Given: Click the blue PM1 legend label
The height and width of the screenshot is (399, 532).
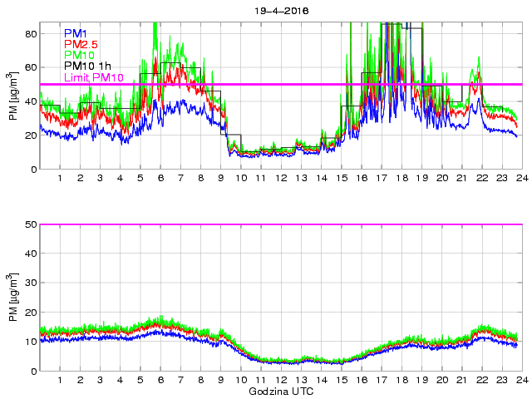Looking at the screenshot, I should click(x=75, y=33).
